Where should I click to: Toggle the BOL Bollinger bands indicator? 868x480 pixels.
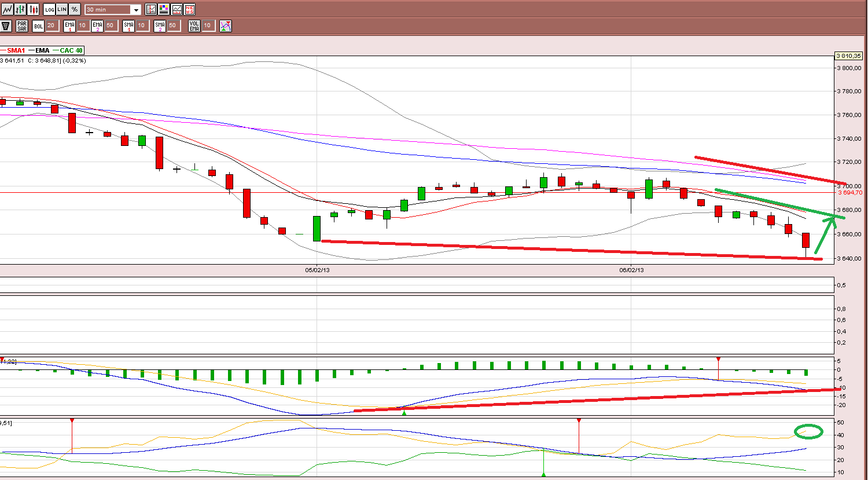pyautogui.click(x=38, y=26)
